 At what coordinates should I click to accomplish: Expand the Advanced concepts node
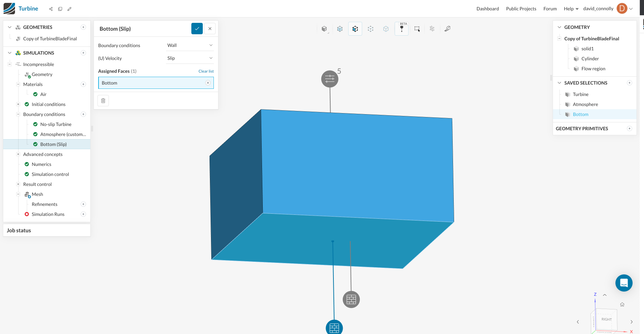[18, 154]
